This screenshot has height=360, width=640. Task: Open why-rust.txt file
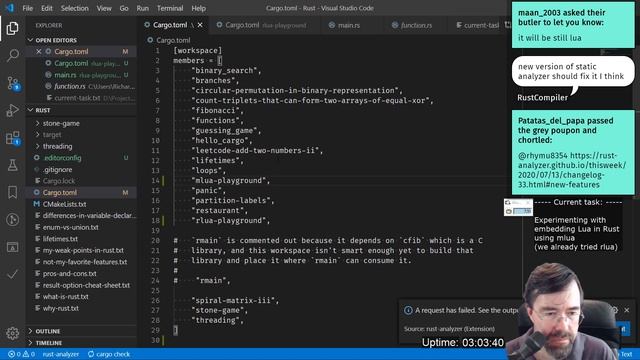[x=61, y=308]
